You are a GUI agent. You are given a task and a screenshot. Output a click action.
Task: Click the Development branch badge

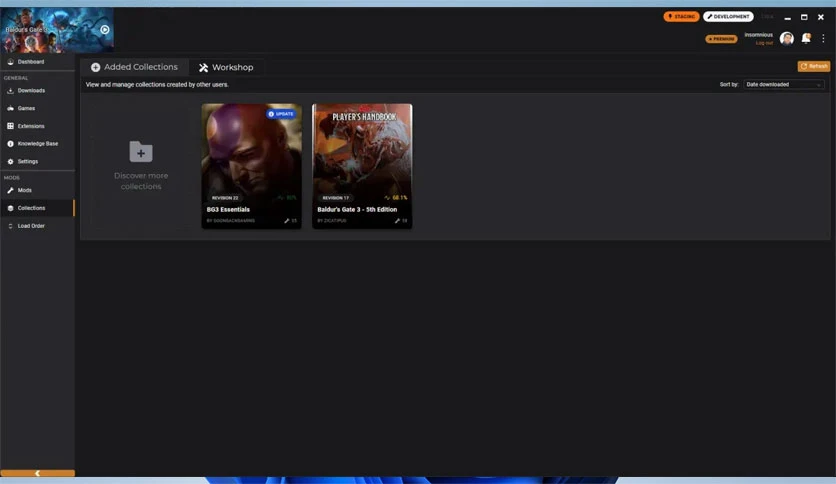(x=728, y=17)
